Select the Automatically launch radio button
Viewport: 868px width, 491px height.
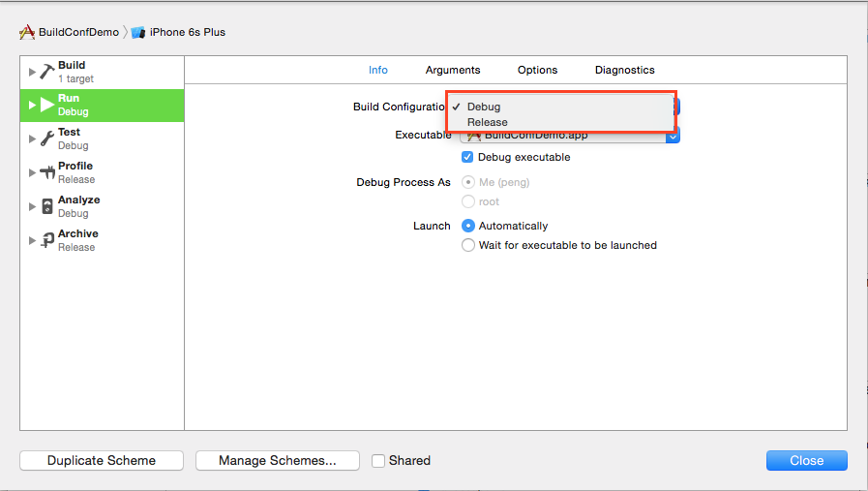click(x=467, y=226)
